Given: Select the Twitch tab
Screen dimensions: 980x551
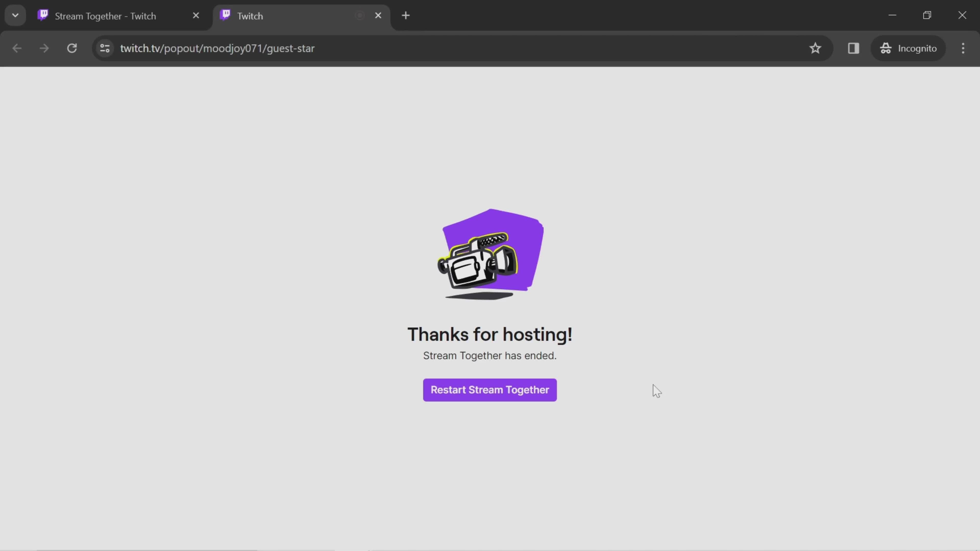Looking at the screenshot, I should coord(301,15).
